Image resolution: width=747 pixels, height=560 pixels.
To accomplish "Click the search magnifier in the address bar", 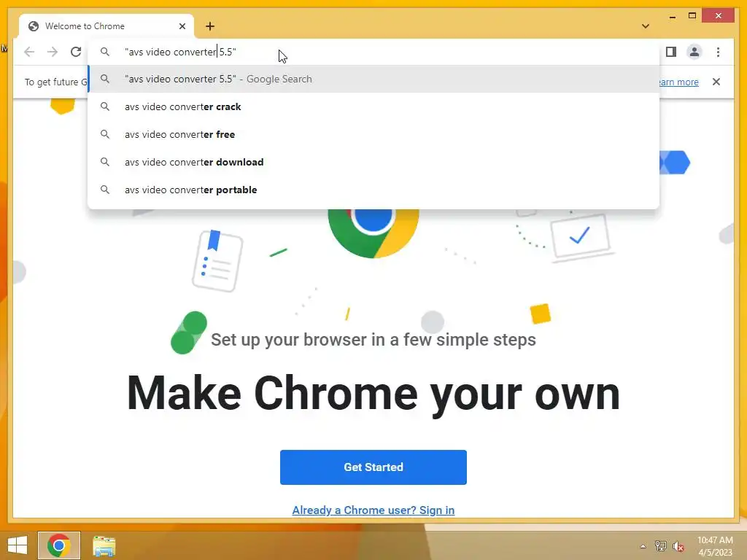I will 105,52.
